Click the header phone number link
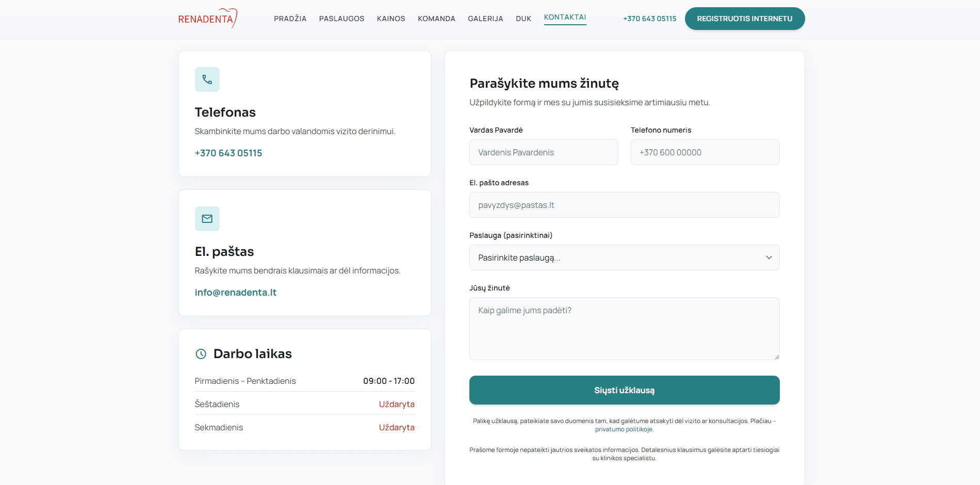This screenshot has width=980, height=485. tap(650, 19)
